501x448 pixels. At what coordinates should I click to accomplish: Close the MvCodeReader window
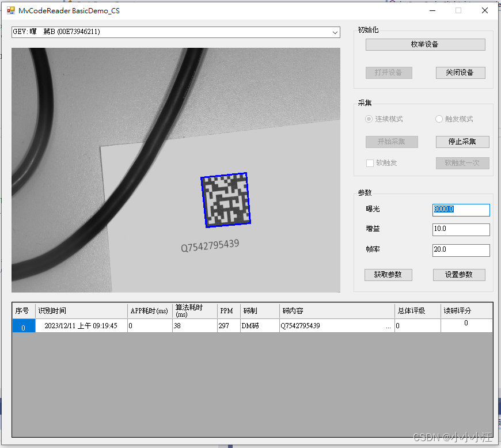(x=485, y=10)
